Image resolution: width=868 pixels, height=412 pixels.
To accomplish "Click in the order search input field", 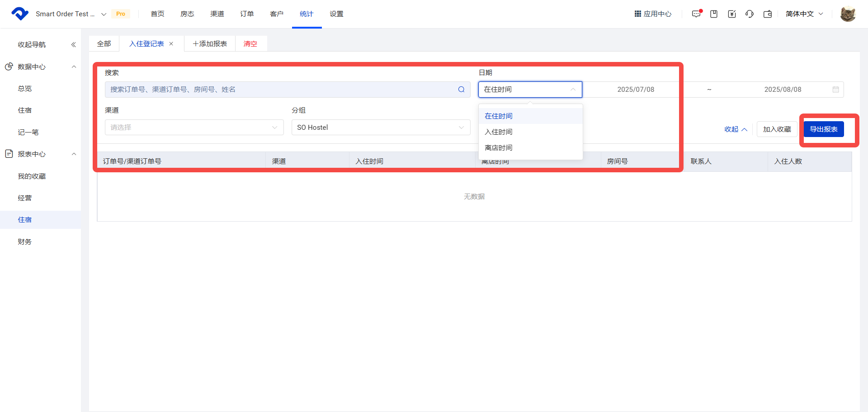I will 280,90.
